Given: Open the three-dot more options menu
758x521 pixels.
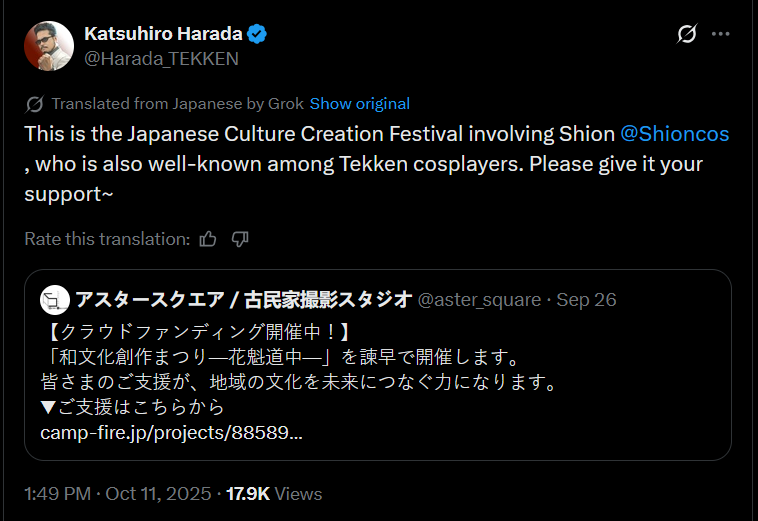Looking at the screenshot, I should click(720, 34).
